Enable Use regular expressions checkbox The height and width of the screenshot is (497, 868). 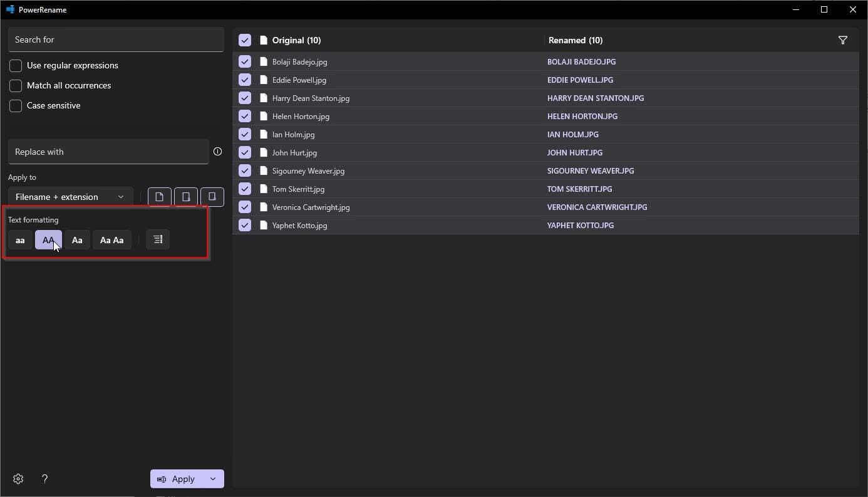pyautogui.click(x=16, y=66)
